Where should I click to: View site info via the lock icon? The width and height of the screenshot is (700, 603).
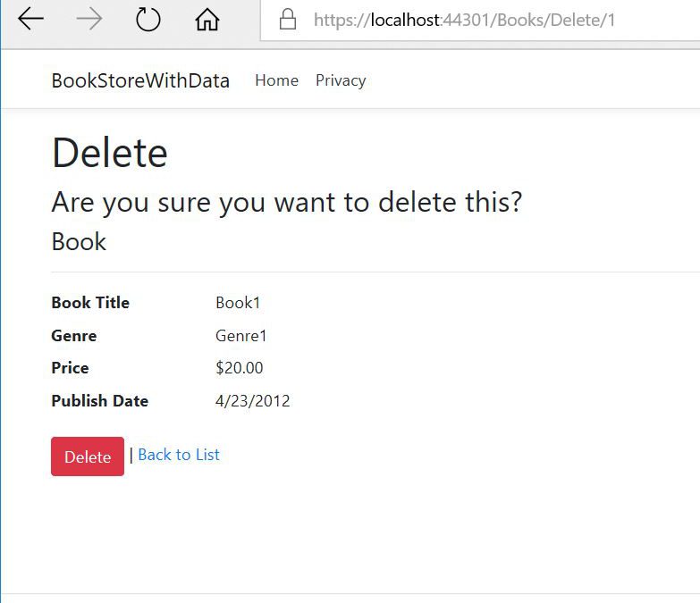coord(288,20)
